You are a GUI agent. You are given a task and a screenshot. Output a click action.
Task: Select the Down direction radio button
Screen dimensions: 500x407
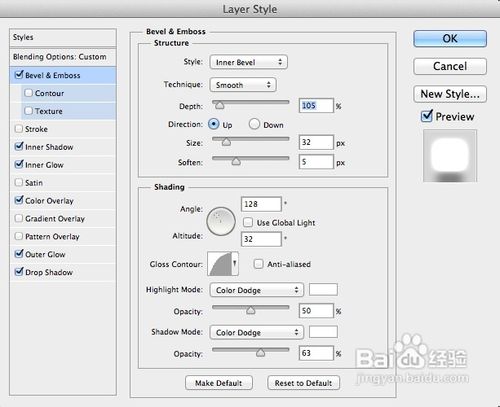tap(254, 124)
